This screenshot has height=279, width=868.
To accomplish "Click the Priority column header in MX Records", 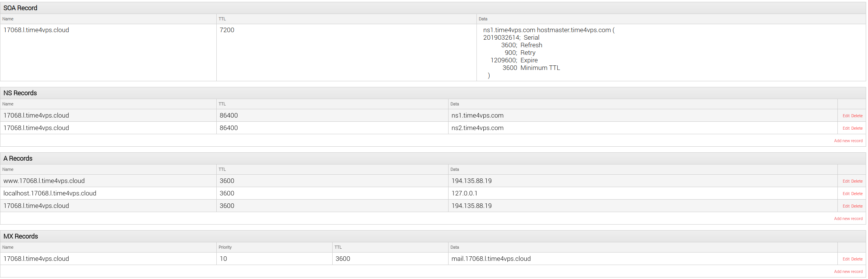I will tap(225, 247).
